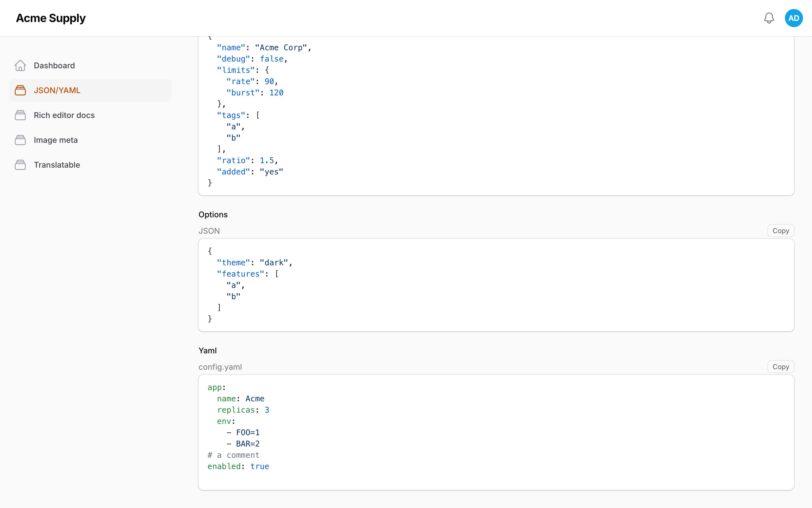The width and height of the screenshot is (812, 508).
Task: Click the "tags" key line
Action: click(x=238, y=115)
